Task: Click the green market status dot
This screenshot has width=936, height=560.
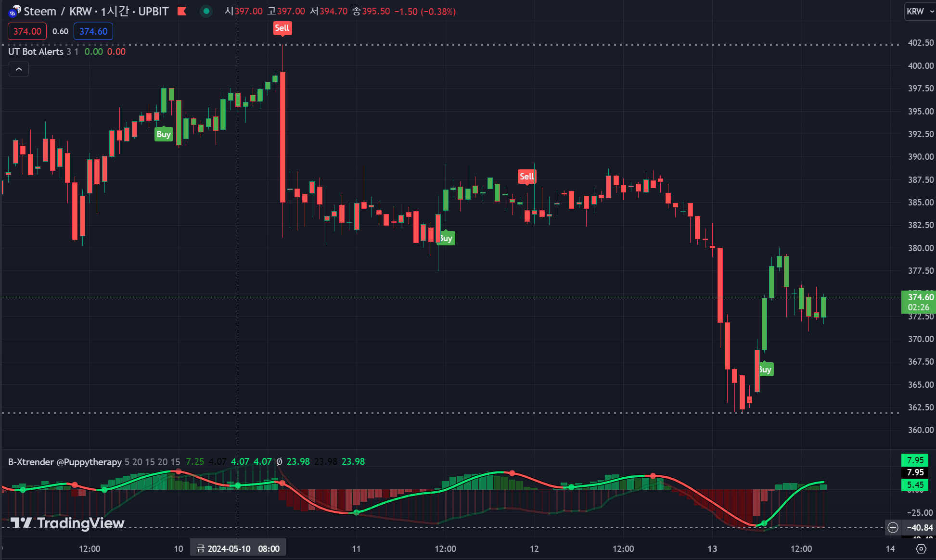Action: click(206, 11)
